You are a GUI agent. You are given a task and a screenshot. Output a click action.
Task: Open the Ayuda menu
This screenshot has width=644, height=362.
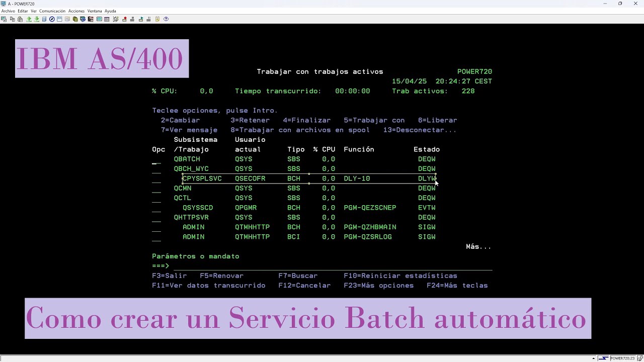coord(110,11)
